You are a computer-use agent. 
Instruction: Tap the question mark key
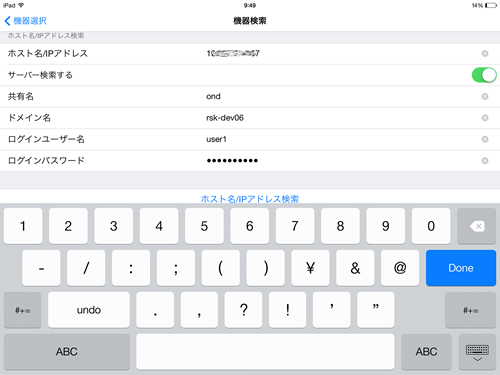[x=243, y=310]
